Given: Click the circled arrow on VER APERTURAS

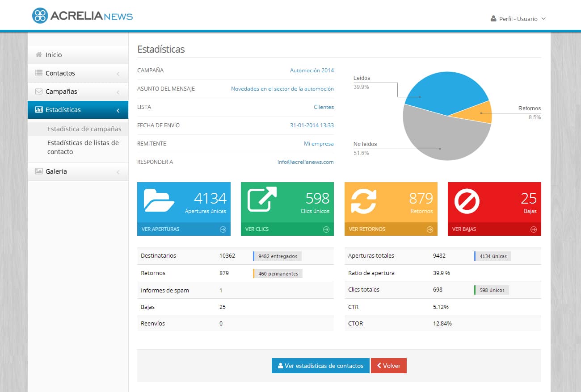Looking at the screenshot, I should point(223,229).
